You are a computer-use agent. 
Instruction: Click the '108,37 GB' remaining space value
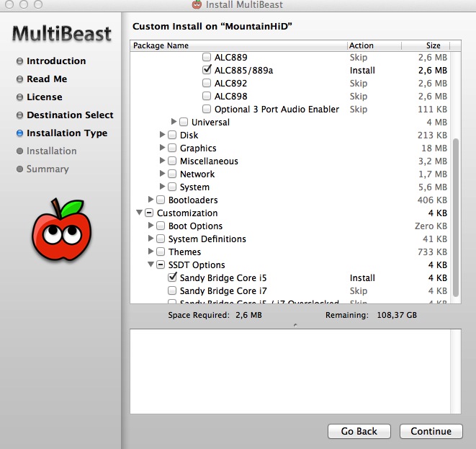[397, 315]
